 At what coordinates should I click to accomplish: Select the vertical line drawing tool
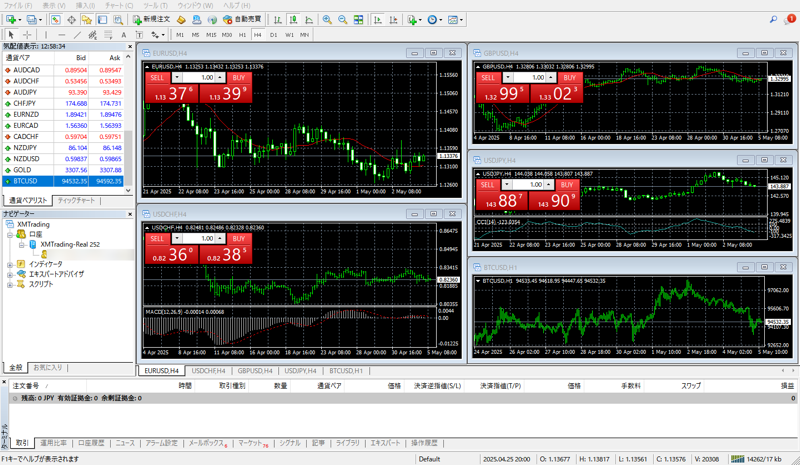pyautogui.click(x=46, y=35)
